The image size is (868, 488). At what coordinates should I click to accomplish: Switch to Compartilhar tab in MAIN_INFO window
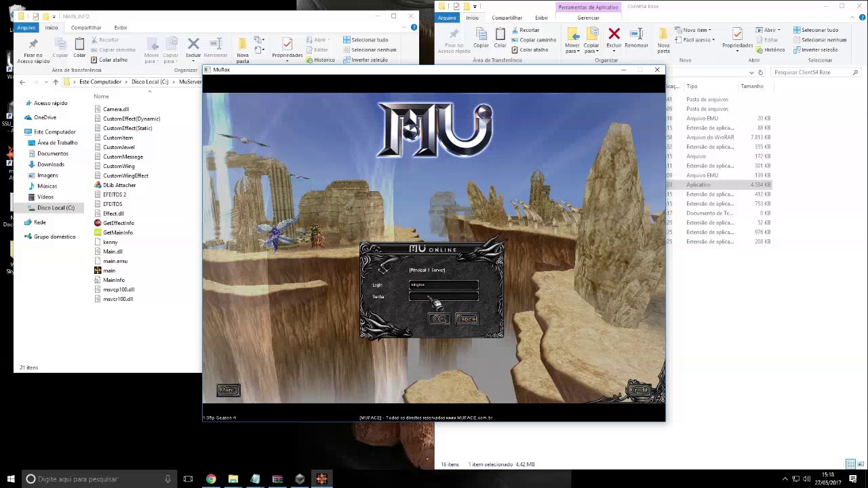pyautogui.click(x=86, y=28)
